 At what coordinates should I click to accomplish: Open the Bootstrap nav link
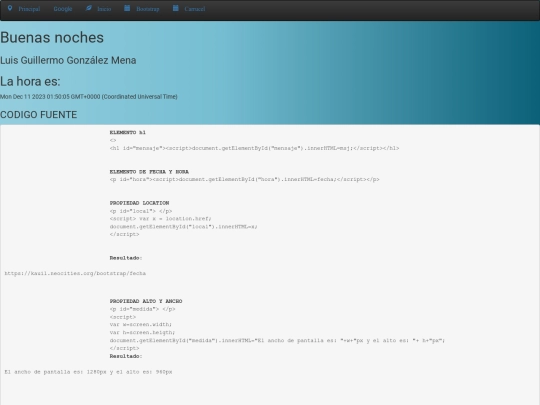pos(148,9)
